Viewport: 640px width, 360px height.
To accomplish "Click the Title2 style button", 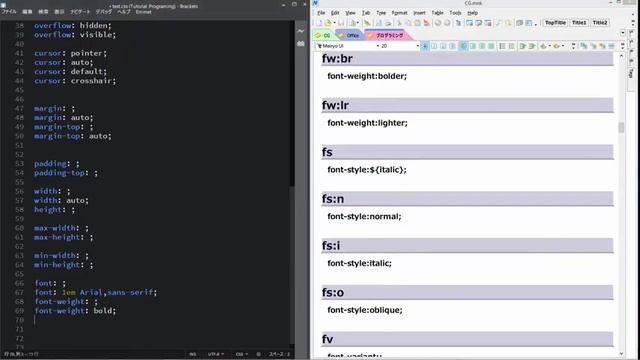I will pyautogui.click(x=600, y=23).
